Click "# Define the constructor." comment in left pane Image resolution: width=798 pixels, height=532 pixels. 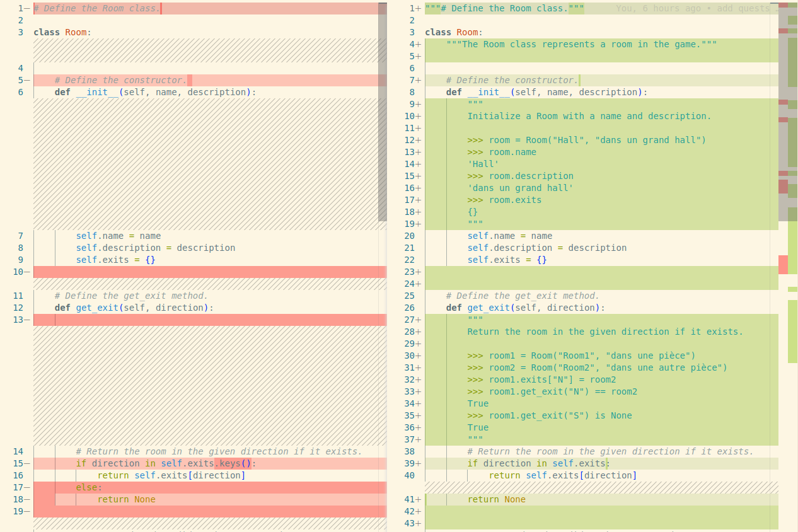click(x=120, y=80)
